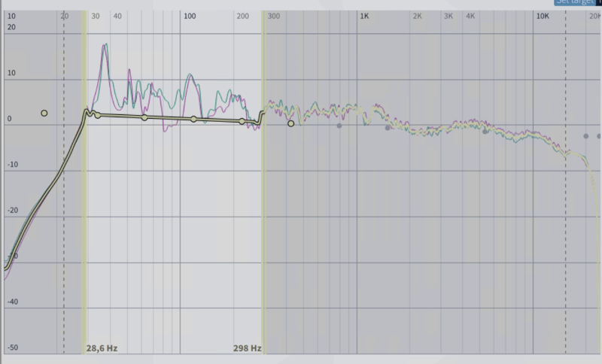The height and width of the screenshot is (364, 602).
Task: Click the 298 Hz frequency label
Action: (x=247, y=349)
